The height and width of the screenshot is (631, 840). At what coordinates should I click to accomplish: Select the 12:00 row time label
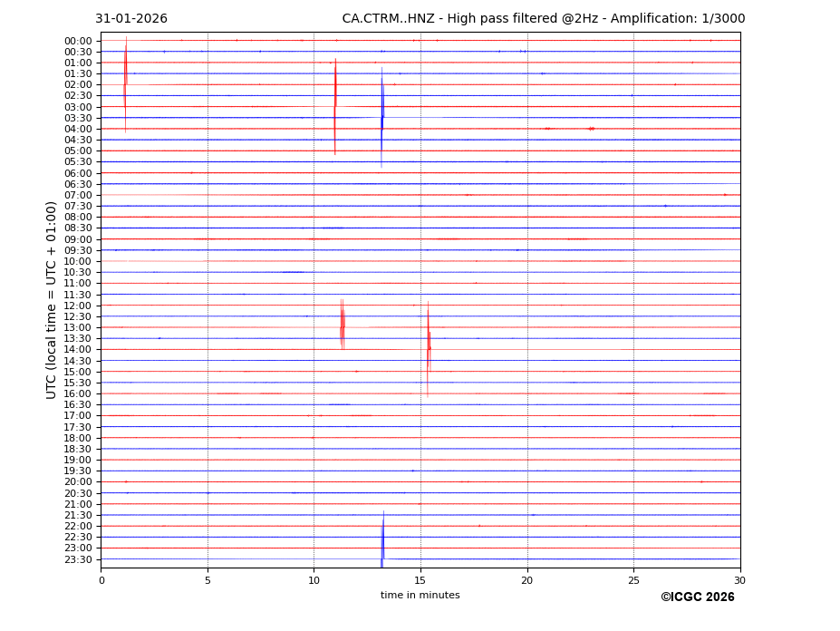click(78, 306)
